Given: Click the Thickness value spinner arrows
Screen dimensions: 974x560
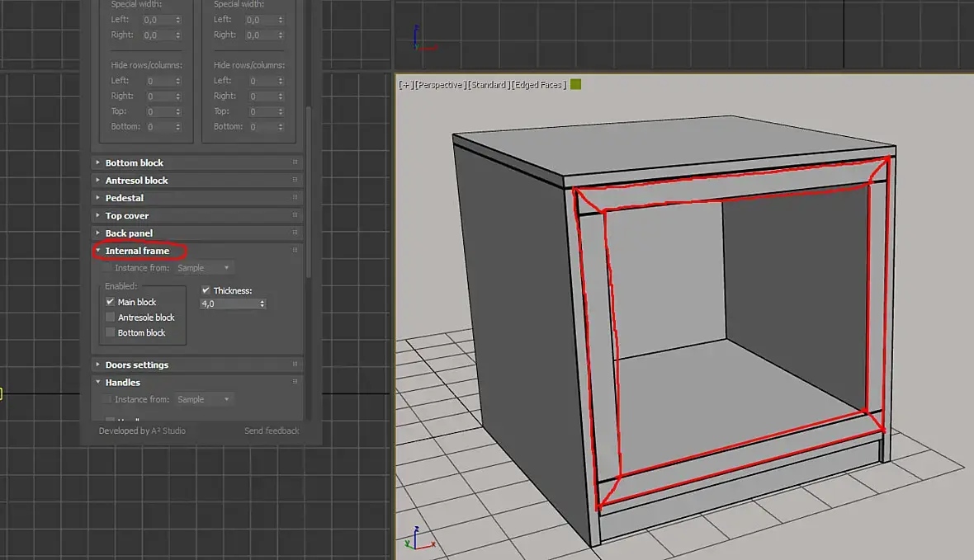Looking at the screenshot, I should coord(262,304).
